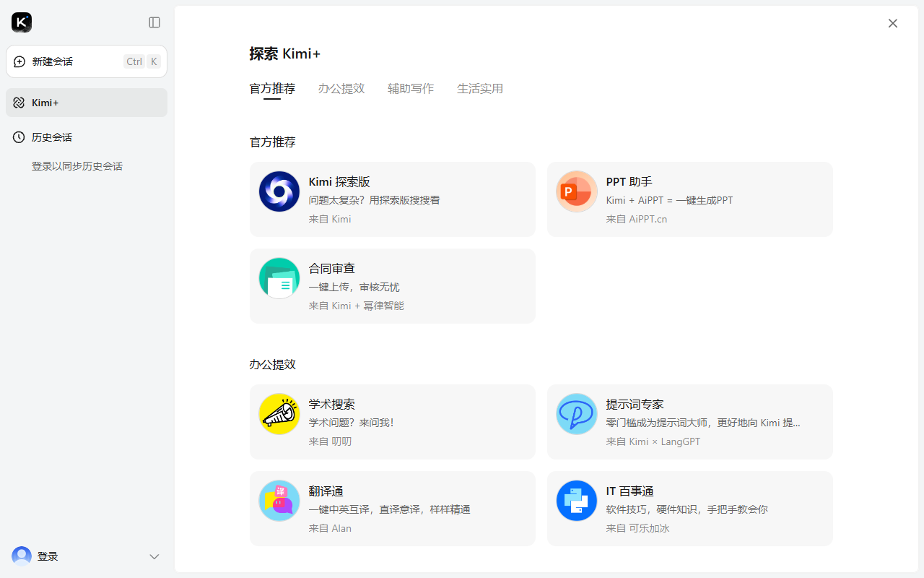
Task: Click the Ctrl K shortcut hint
Action: pyautogui.click(x=143, y=61)
